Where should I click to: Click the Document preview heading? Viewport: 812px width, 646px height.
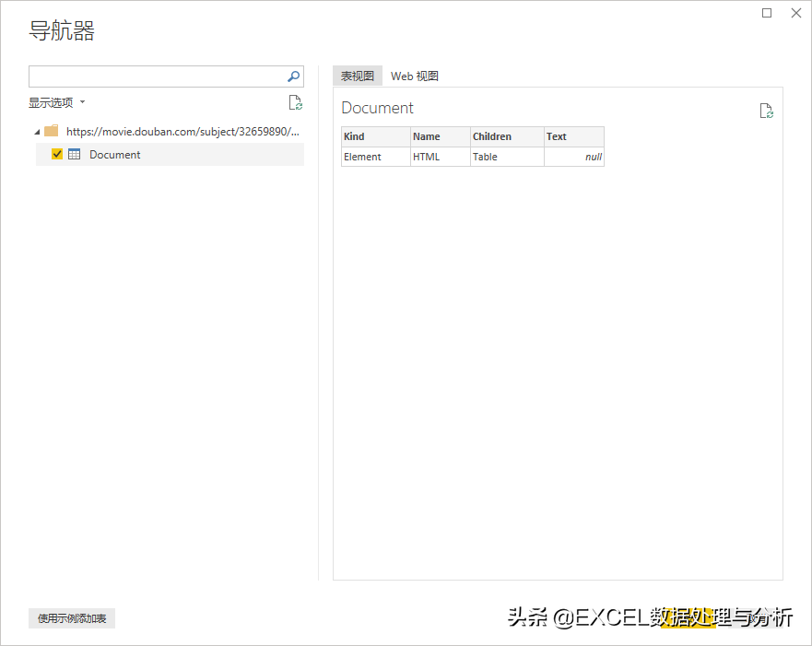click(x=377, y=108)
